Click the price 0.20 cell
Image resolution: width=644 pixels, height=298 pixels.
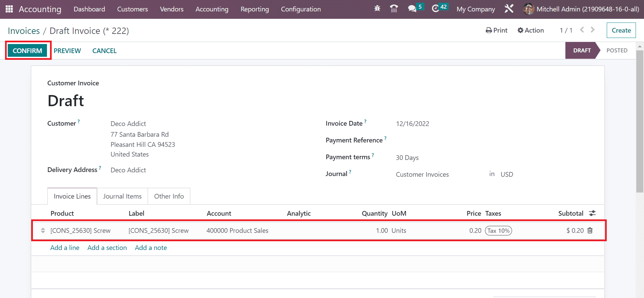475,230
